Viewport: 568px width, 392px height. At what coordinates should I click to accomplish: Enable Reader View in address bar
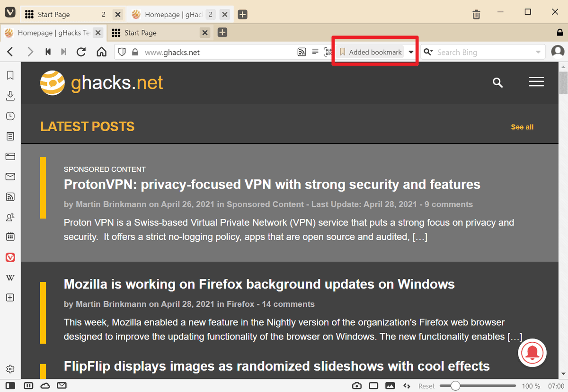tap(315, 52)
